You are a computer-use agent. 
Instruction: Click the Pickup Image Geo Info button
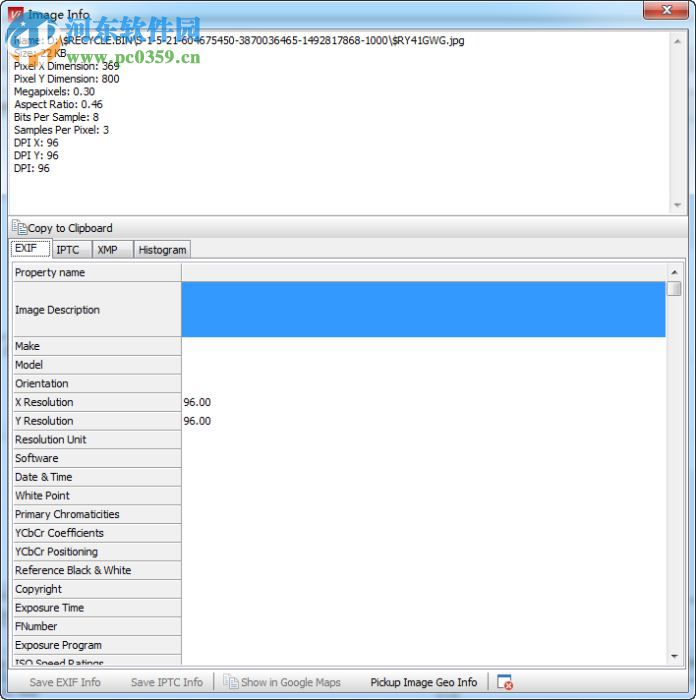(424, 682)
